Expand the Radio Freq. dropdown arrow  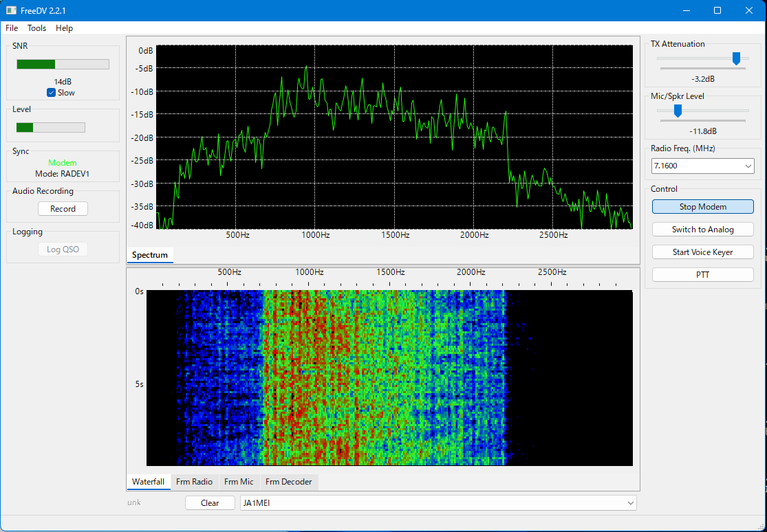click(x=748, y=166)
